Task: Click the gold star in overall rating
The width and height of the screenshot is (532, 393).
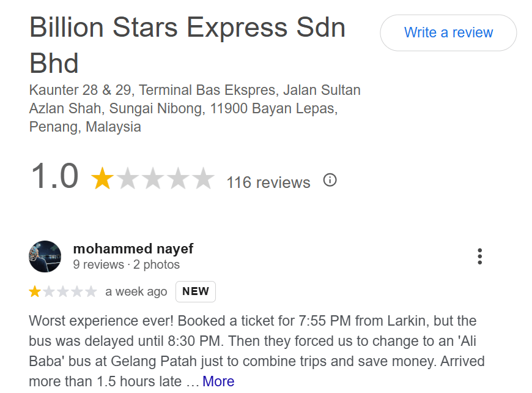Action: click(x=102, y=178)
